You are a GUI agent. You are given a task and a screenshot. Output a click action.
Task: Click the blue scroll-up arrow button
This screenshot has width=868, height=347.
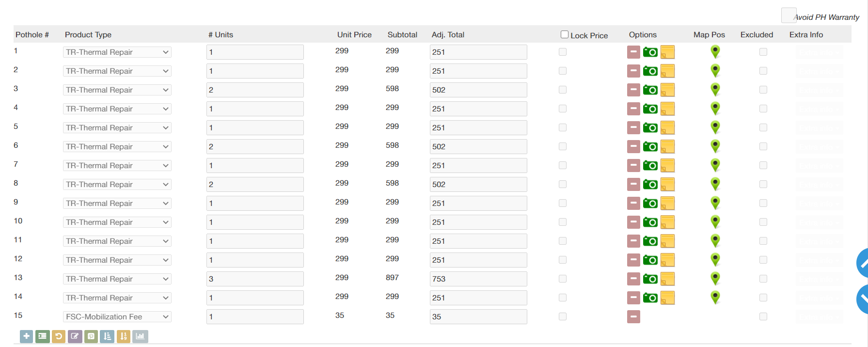click(x=863, y=263)
